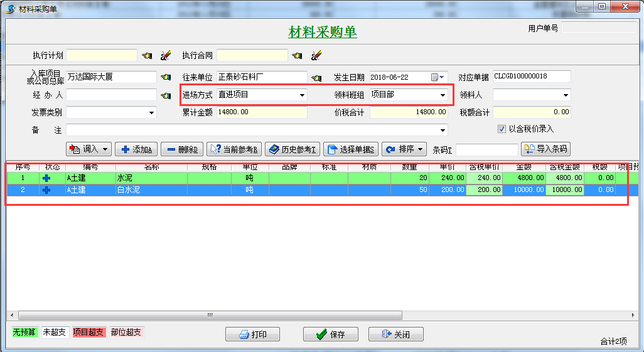Image resolution: width=644 pixels, height=352 pixels.
Task: Toggle the 以含税价录入 checkbox
Action: click(502, 129)
